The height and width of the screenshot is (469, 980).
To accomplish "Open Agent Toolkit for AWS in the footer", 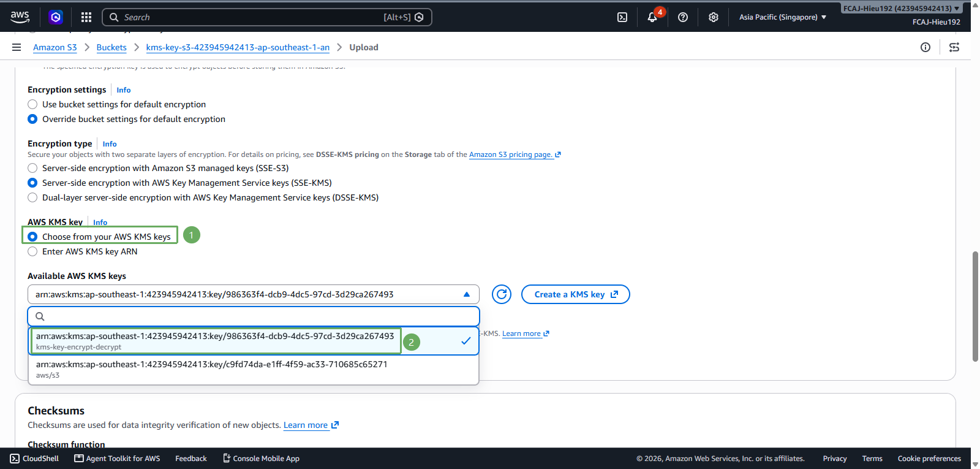I will pyautogui.click(x=117, y=459).
